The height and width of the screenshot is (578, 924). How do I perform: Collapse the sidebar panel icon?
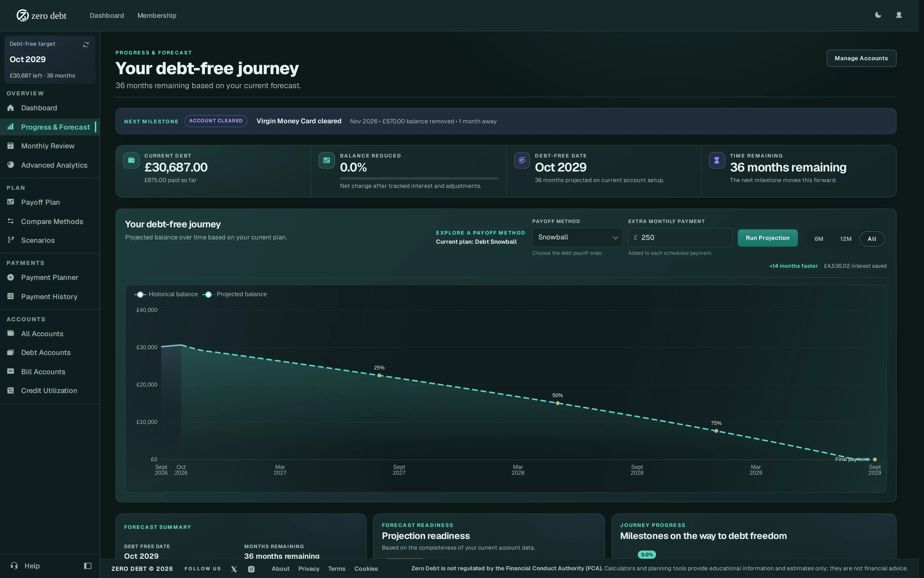coord(87,566)
